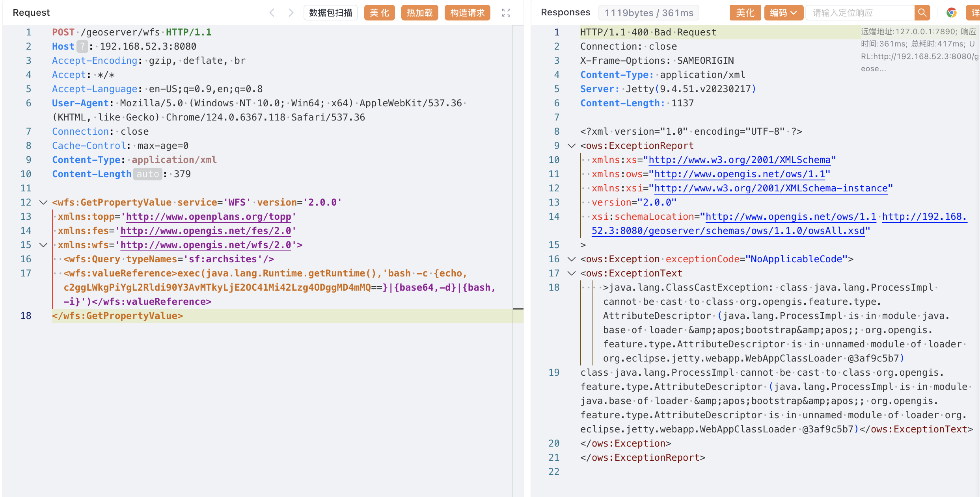Go to previous request with left arrow

(272, 13)
